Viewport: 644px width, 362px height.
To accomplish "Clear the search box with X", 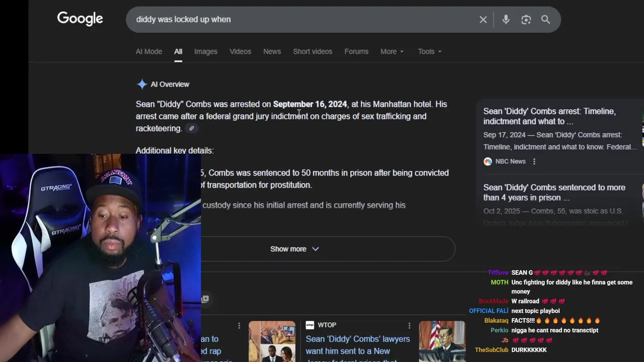I will [x=483, y=20].
